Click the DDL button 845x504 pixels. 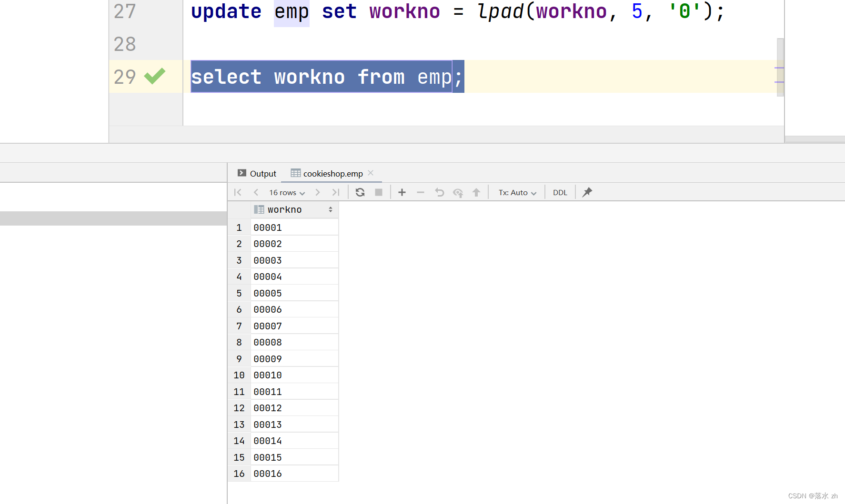tap(560, 193)
